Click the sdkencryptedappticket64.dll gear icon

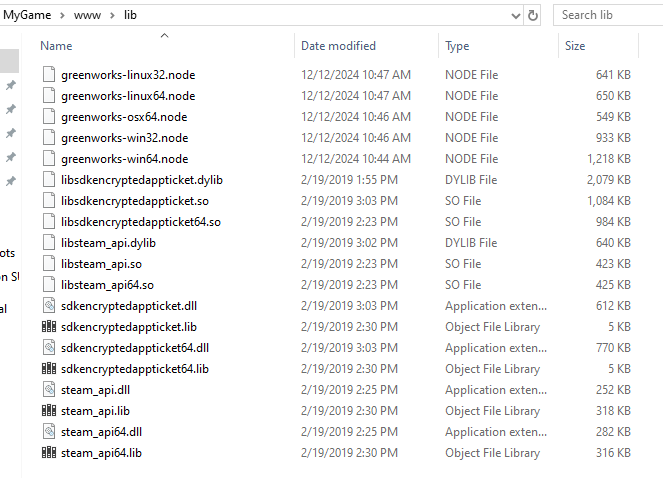point(49,348)
